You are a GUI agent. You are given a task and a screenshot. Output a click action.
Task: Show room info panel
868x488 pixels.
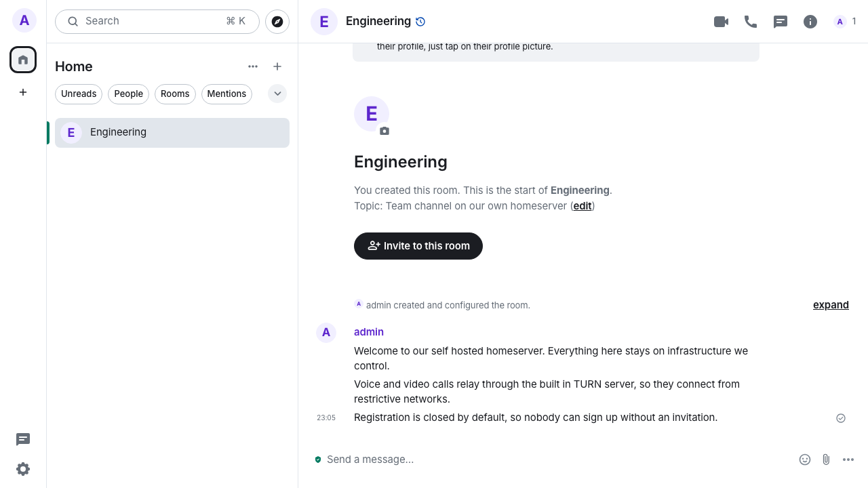pos(810,22)
